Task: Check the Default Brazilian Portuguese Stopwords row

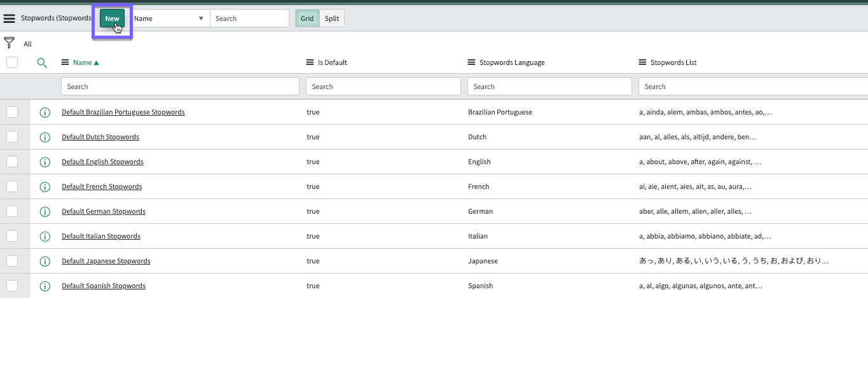Action: 12,112
